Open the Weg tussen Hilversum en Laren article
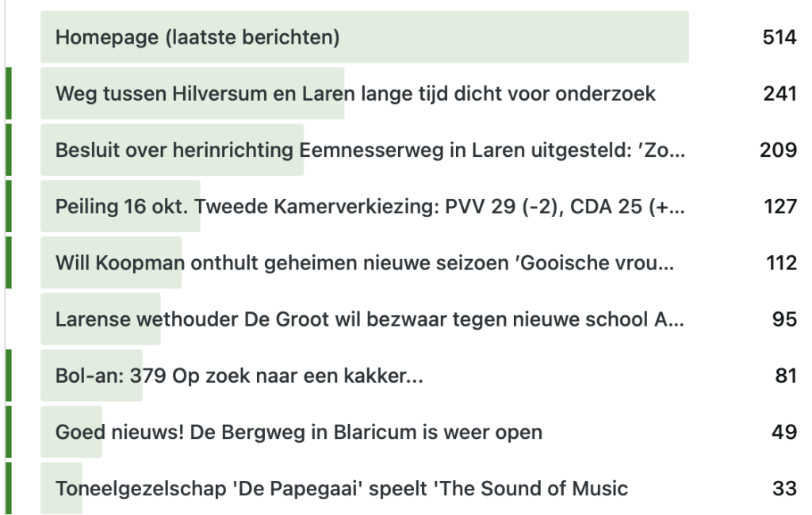 (355, 94)
